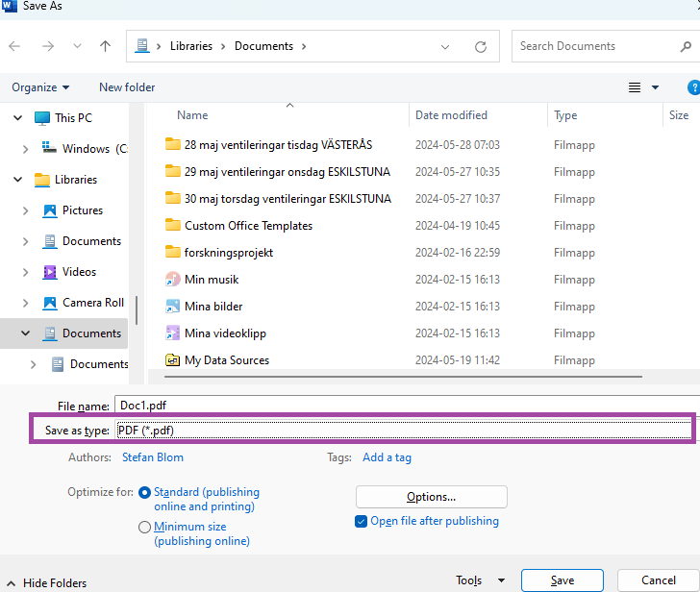Collapse the Libraries tree node

(x=18, y=180)
